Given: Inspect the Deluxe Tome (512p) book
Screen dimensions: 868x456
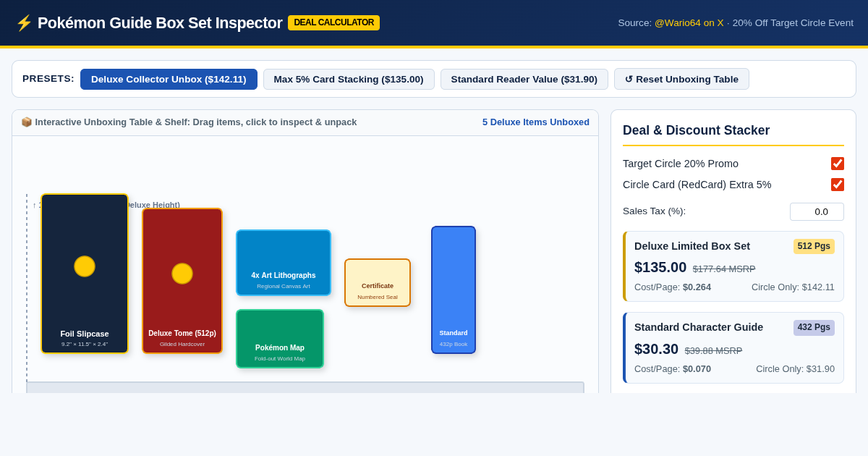Looking at the screenshot, I should 182,281.
